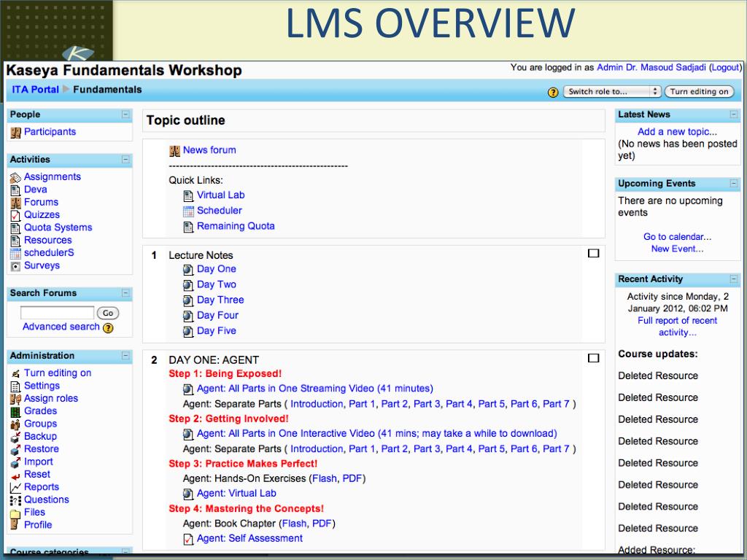
Task: Open Agent: All Parts in One Interactive Video
Action: [x=377, y=433]
